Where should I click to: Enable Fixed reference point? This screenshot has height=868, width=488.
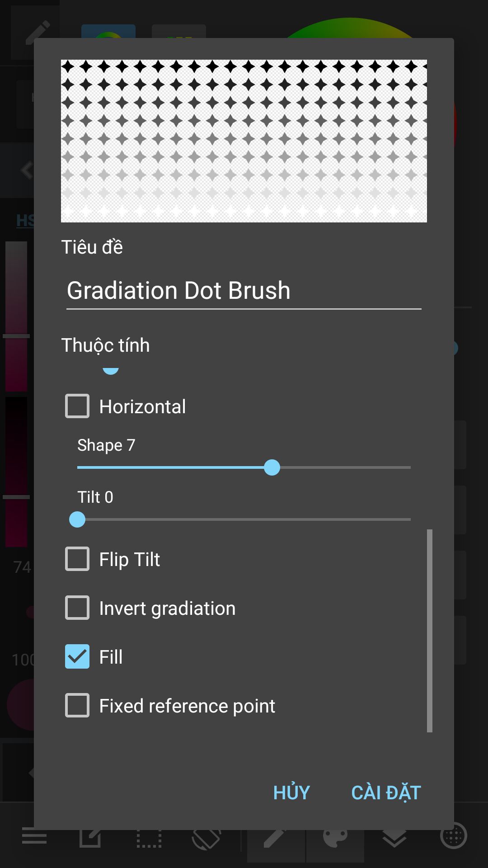click(x=77, y=705)
